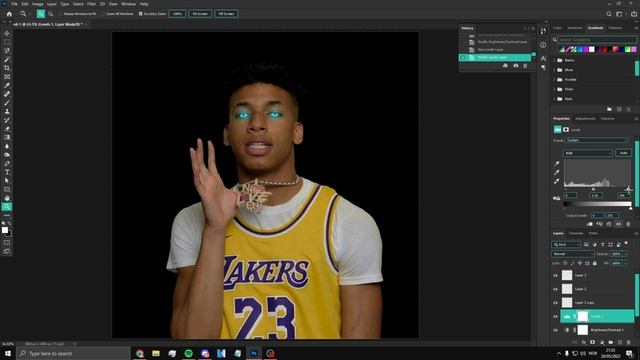Switch to the Adjustments tab
Viewport: 640px width, 360px height.
(x=585, y=119)
